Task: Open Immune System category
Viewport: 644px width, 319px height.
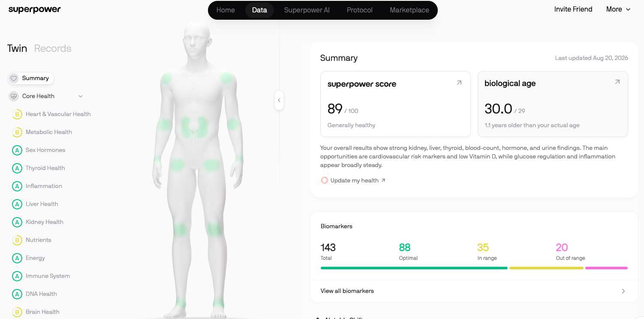Action: (x=48, y=276)
